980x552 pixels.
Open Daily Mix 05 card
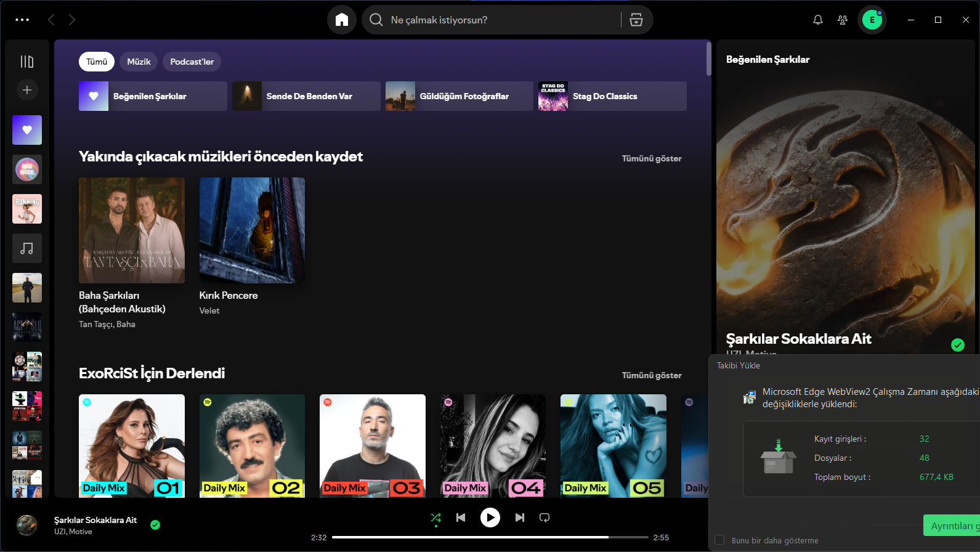(614, 446)
